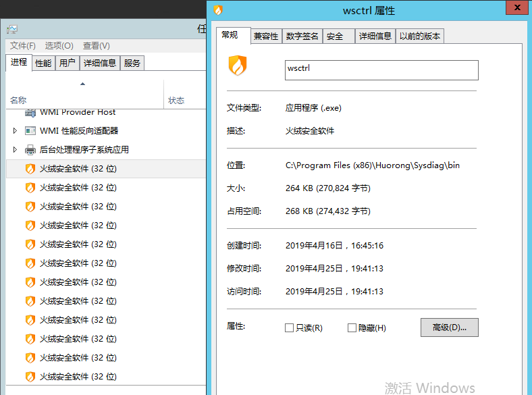Switch to the 以前的版本 tab
This screenshot has height=395, width=532.
[420, 36]
